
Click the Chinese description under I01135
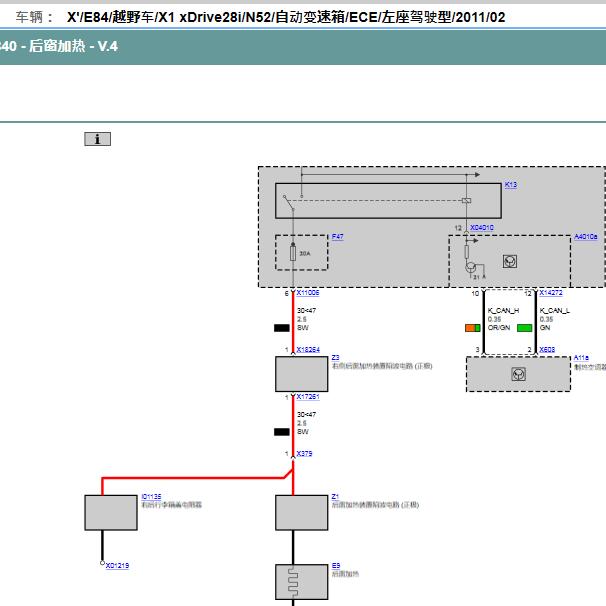172,505
